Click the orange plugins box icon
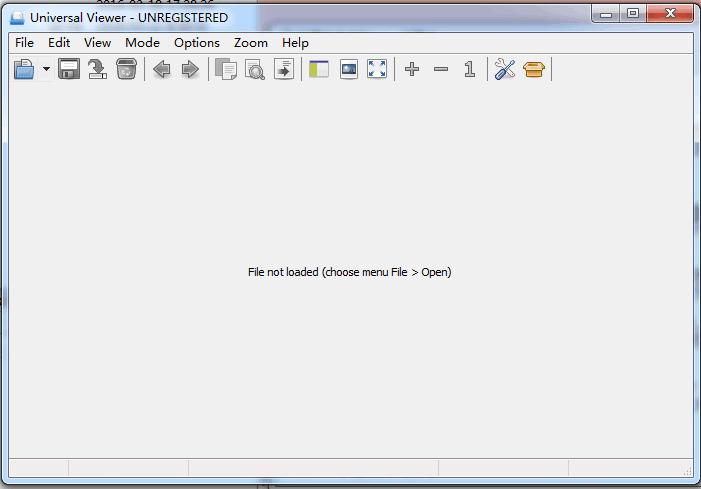This screenshot has width=701, height=489. click(534, 69)
